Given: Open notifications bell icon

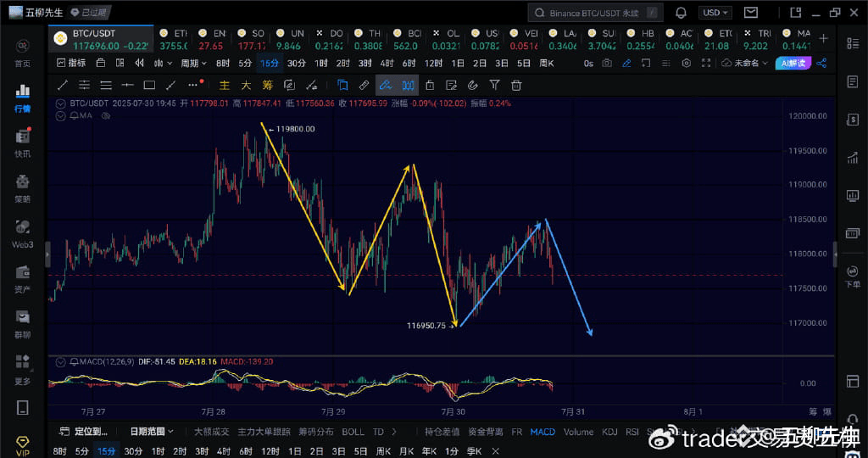Looking at the screenshot, I should pyautogui.click(x=681, y=12).
